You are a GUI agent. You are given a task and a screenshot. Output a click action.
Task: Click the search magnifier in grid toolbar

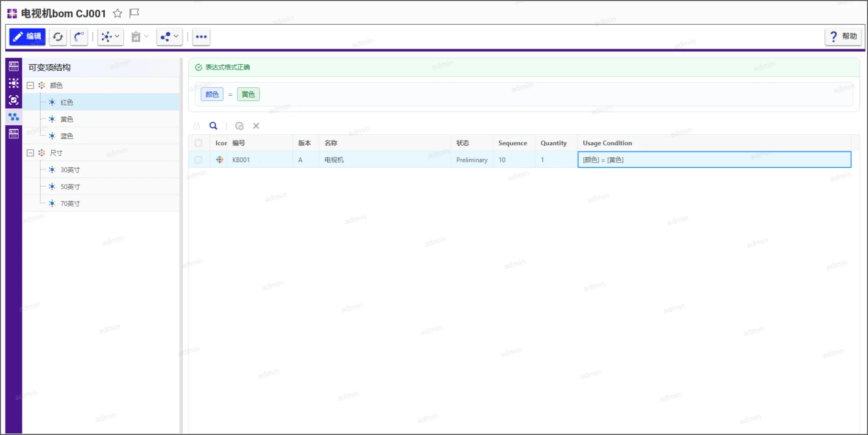tap(213, 126)
